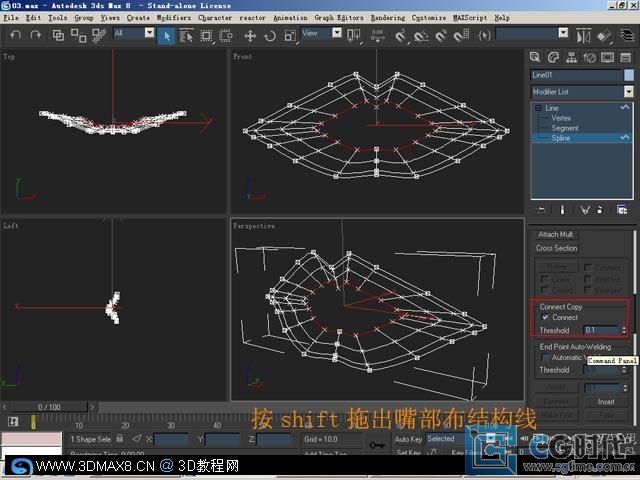Image resolution: width=640 pixels, height=480 pixels.
Task: Click Make Unique icon below the modifier stack
Action: [x=585, y=210]
